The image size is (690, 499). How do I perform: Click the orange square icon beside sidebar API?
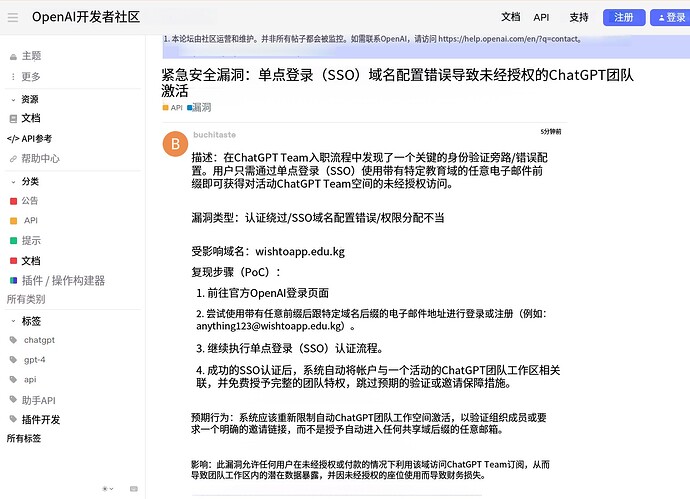[x=13, y=220]
